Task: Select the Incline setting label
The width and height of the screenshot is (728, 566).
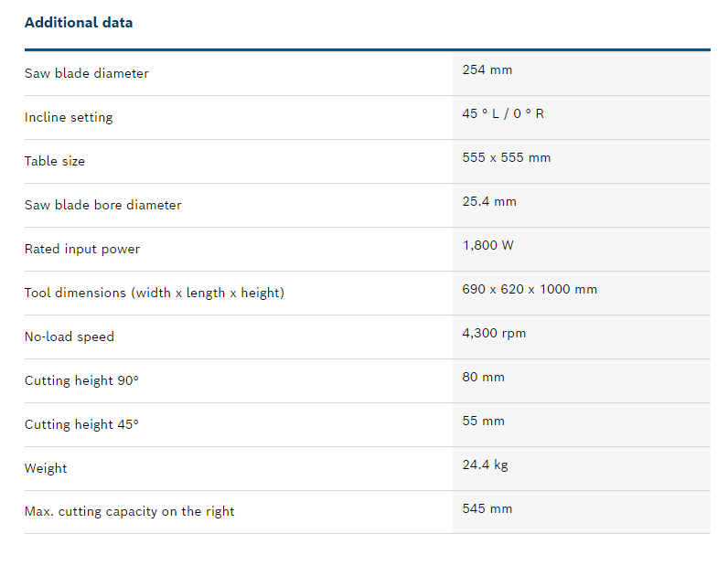Action: 69,117
